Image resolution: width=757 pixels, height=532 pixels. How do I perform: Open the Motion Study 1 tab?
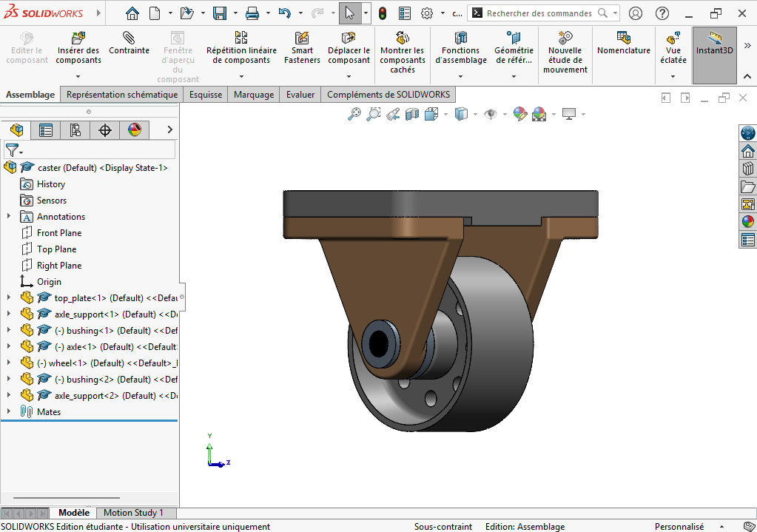[x=135, y=512]
